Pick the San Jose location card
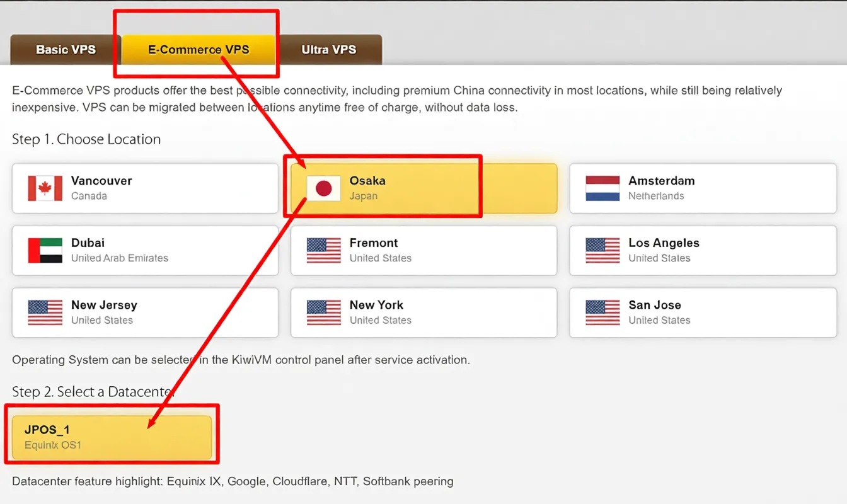The image size is (847, 504). point(703,312)
